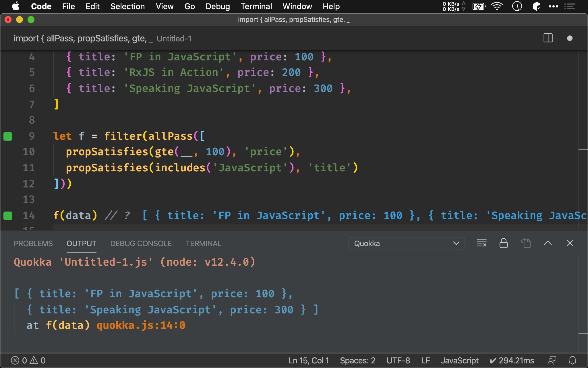Click the Ln 15, Col 1 status
The height and width of the screenshot is (368, 588).
(309, 361)
